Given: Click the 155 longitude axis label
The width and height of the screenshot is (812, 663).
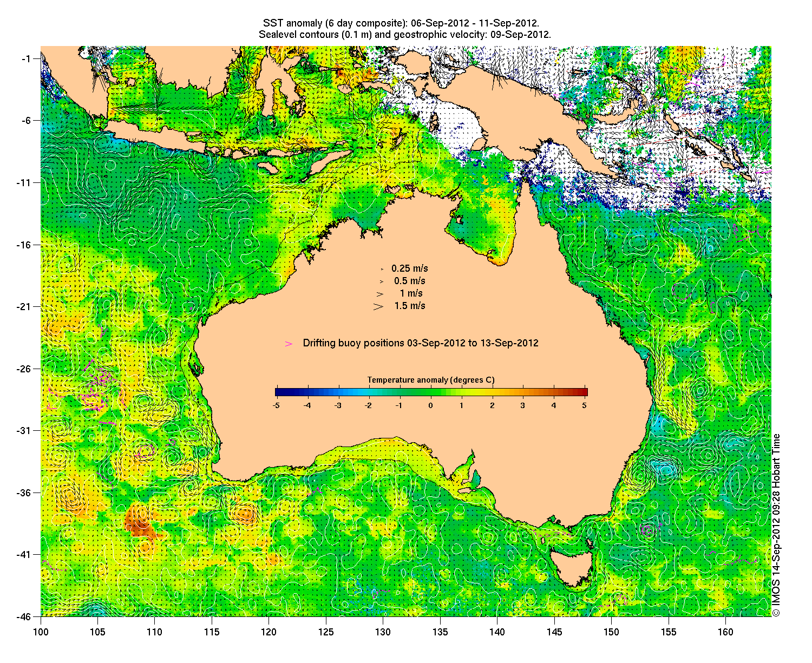Looking at the screenshot, I should click(669, 632).
